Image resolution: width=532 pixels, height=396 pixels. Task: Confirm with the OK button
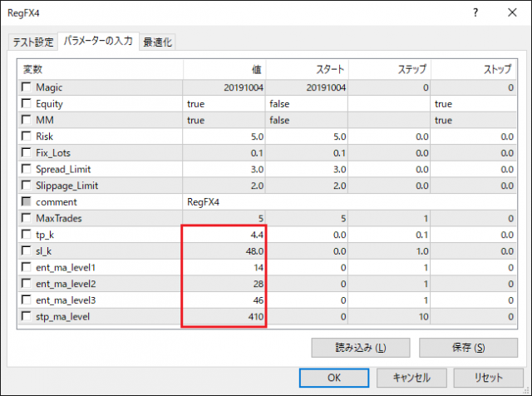(x=334, y=378)
